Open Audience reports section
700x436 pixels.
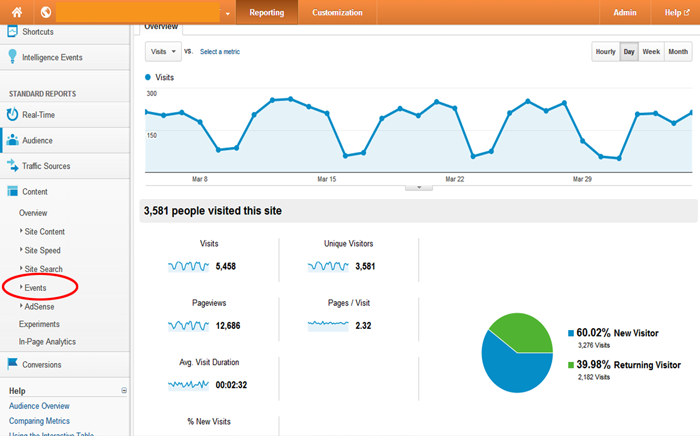click(x=38, y=141)
